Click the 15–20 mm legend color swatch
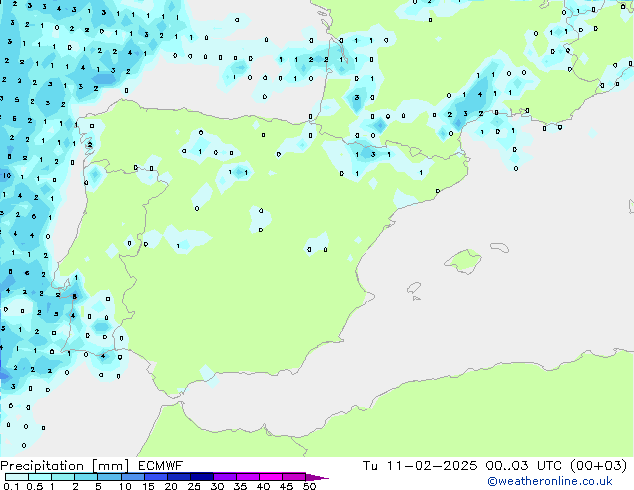This screenshot has width=634, height=490. coord(155,477)
